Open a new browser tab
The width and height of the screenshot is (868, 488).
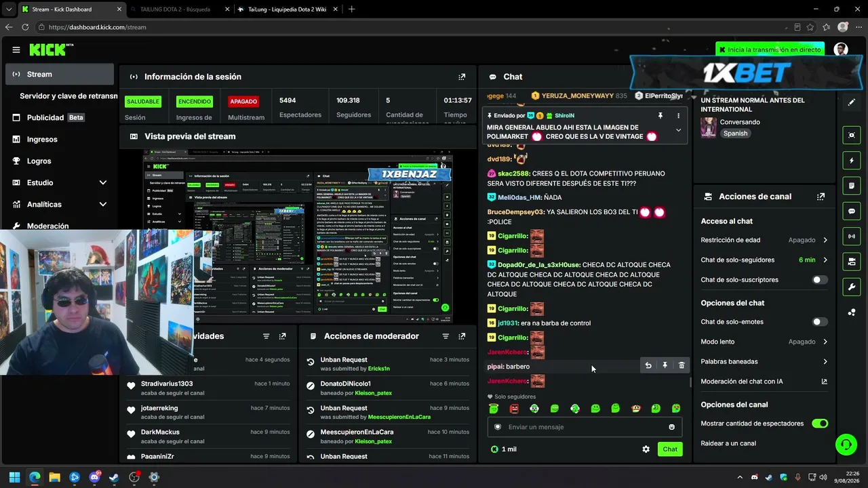click(x=351, y=9)
